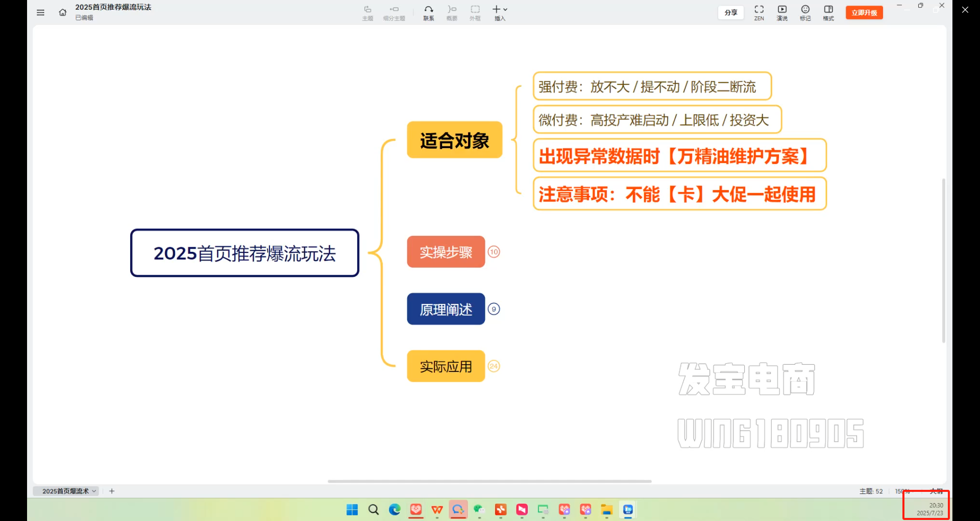Expand the 原理阐述 branch with 9 subtopics

494,309
